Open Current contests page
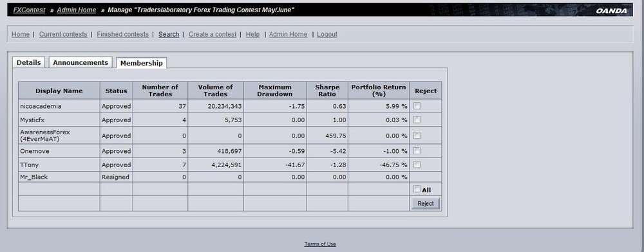This screenshot has height=252, width=644. [63, 35]
